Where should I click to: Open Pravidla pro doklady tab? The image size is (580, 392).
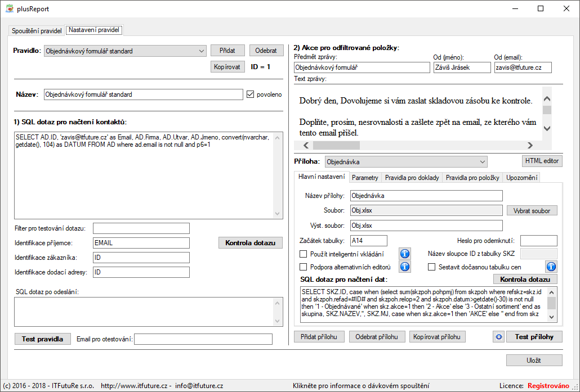[412, 178]
